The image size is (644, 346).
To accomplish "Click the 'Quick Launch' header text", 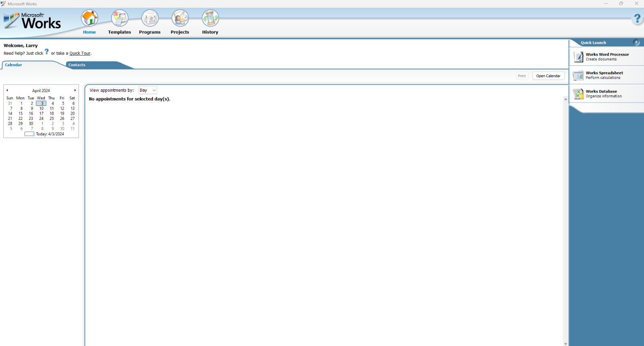I will click(593, 43).
